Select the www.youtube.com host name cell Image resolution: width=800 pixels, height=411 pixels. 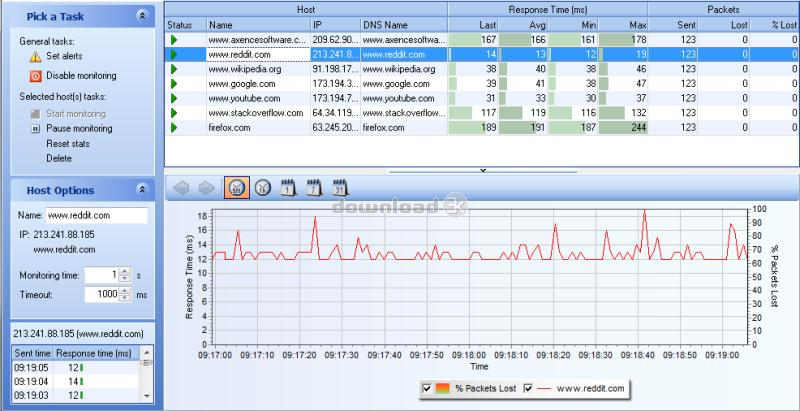(258, 98)
